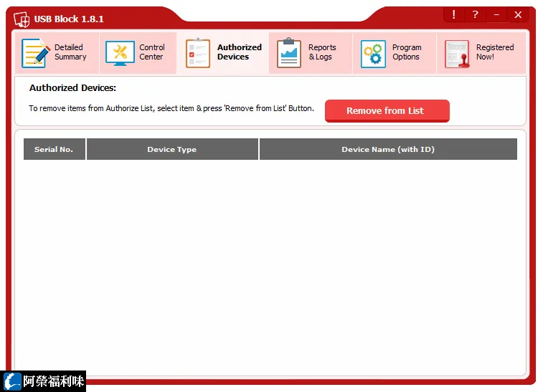
Task: Switch to Detailed Summary tab
Action: tap(70, 52)
